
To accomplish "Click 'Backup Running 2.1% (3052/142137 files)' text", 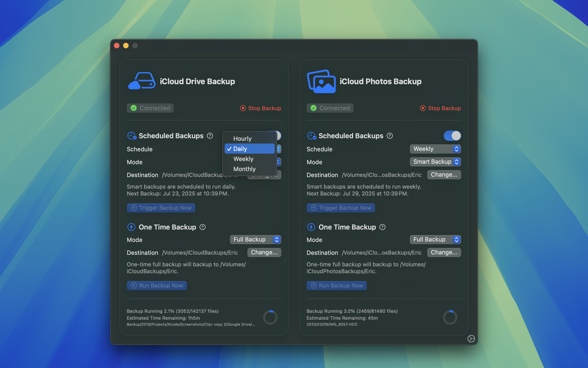I will coord(173,311).
